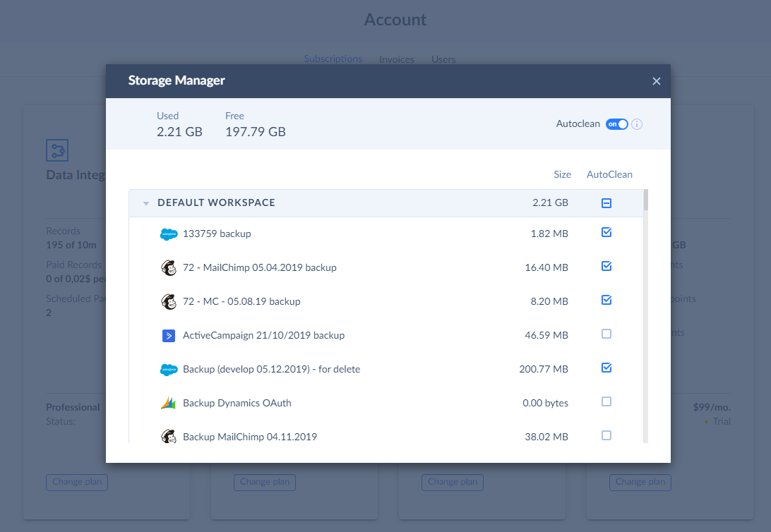771x532 pixels.
Task: Click the 46.59 MB size value
Action: (546, 336)
